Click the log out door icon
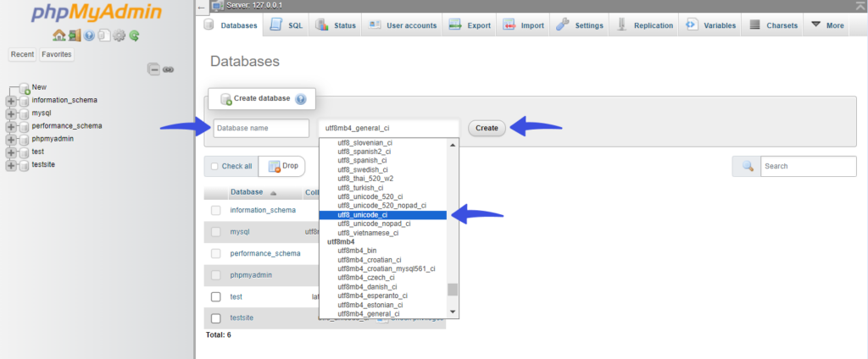The height and width of the screenshot is (359, 868). point(75,36)
